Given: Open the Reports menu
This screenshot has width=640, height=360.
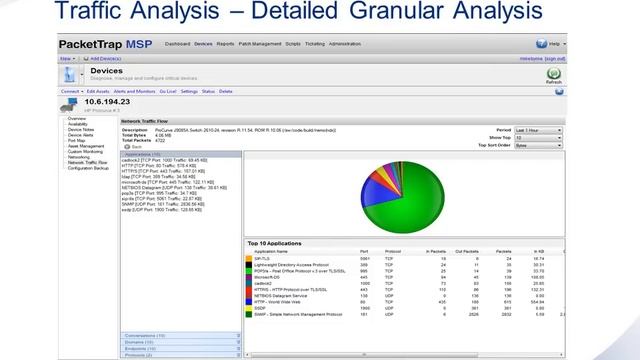Looking at the screenshot, I should click(225, 44).
